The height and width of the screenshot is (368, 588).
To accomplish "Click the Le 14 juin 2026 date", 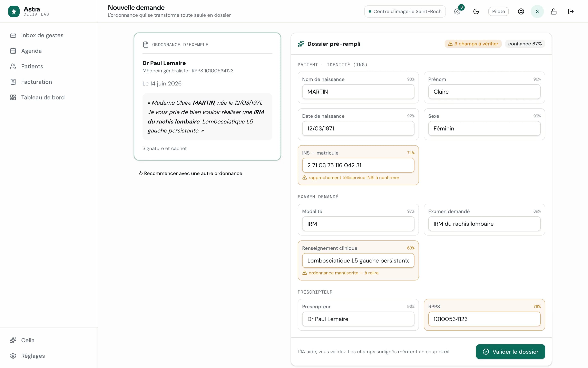I will click(x=162, y=83).
